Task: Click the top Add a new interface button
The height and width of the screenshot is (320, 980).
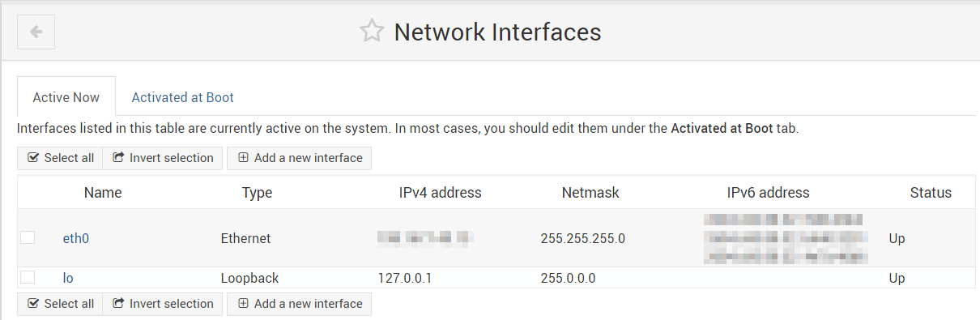Action: pos(299,158)
